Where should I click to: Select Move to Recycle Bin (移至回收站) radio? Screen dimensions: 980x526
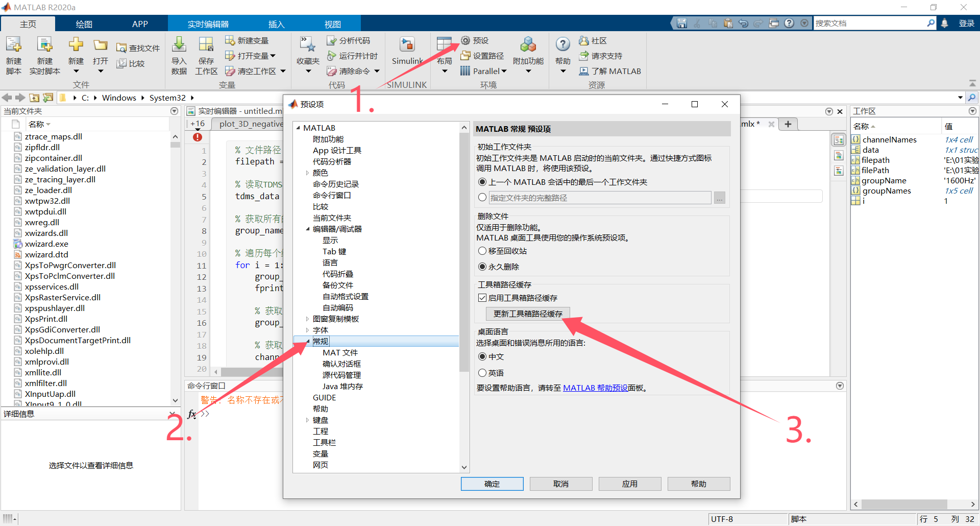click(x=482, y=251)
